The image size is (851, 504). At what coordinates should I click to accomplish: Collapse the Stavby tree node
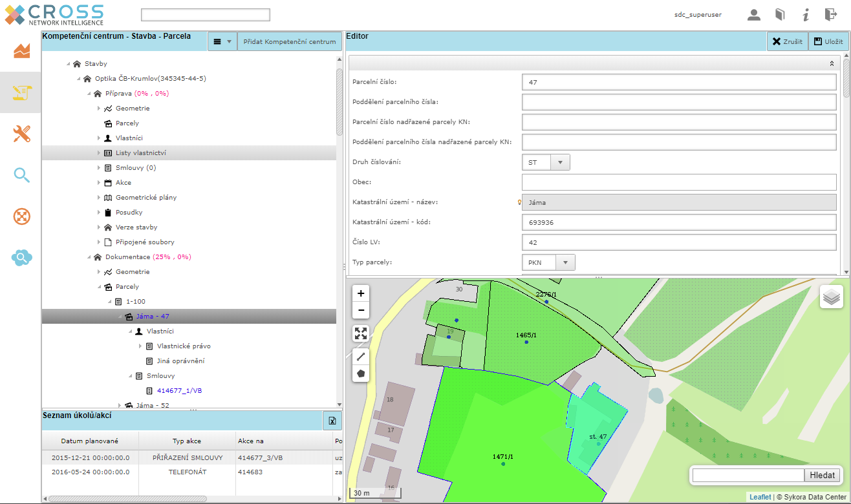(x=68, y=64)
